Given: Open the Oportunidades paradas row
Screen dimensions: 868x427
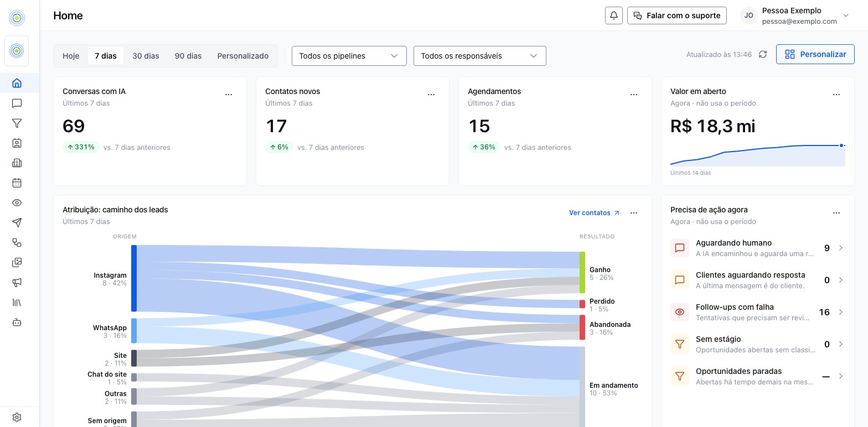Looking at the screenshot, I should point(758,376).
